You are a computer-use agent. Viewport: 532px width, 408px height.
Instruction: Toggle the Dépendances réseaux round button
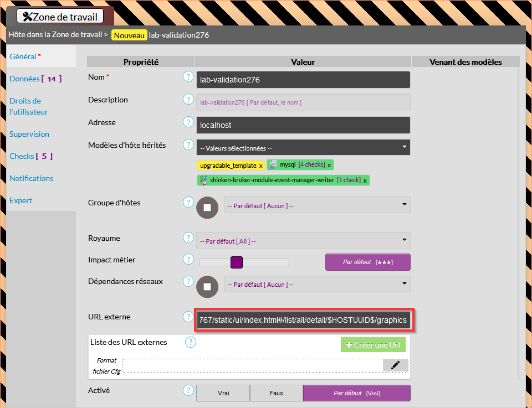(207, 286)
